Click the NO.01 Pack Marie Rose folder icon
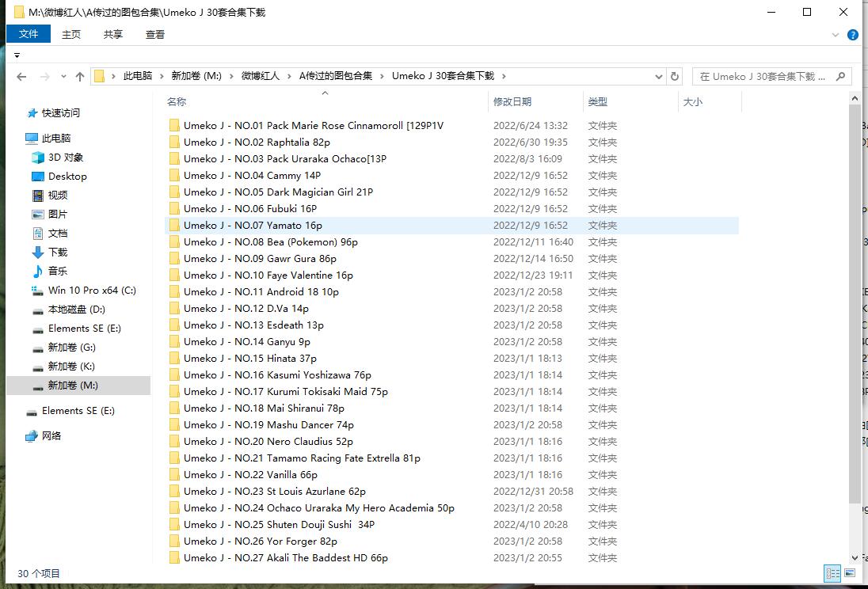The width and height of the screenshot is (868, 589). click(x=174, y=126)
